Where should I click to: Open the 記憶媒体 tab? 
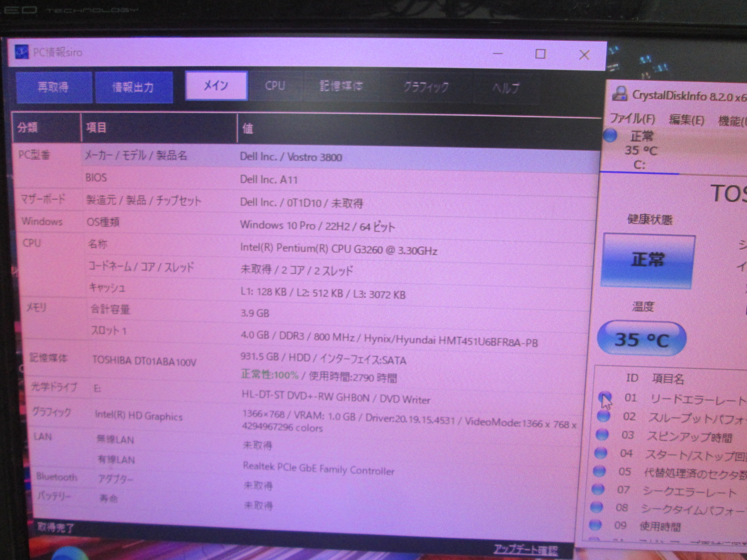coord(341,86)
